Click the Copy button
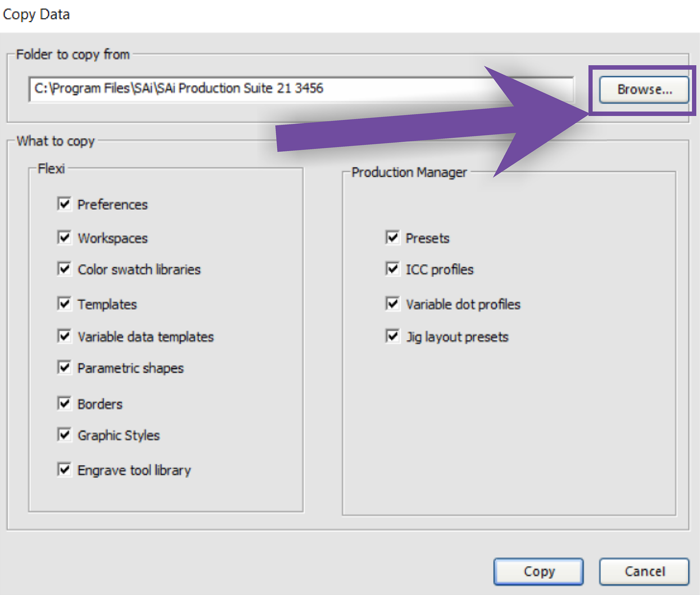Image resolution: width=700 pixels, height=595 pixels. (x=538, y=571)
